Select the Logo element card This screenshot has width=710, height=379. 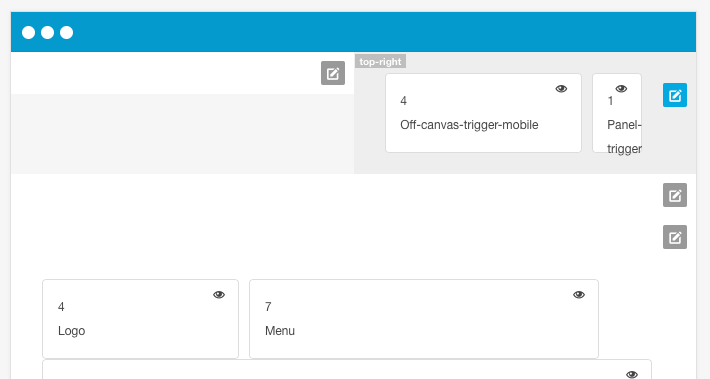point(140,319)
